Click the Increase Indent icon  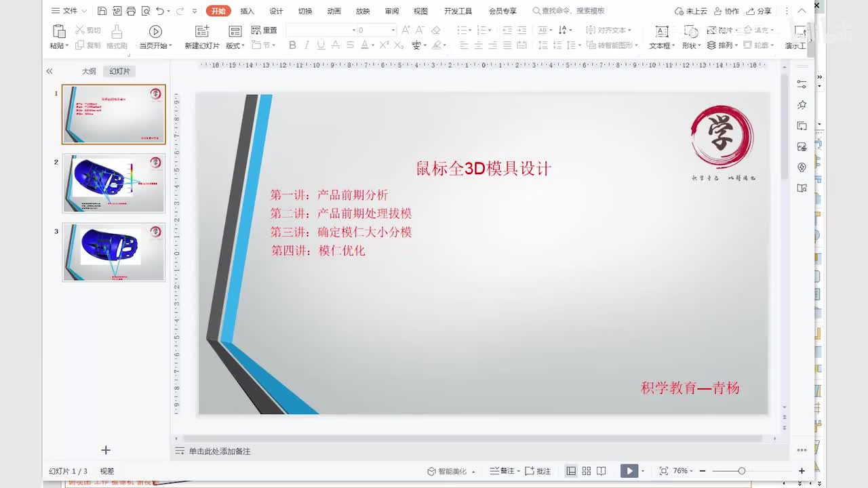coord(521,30)
